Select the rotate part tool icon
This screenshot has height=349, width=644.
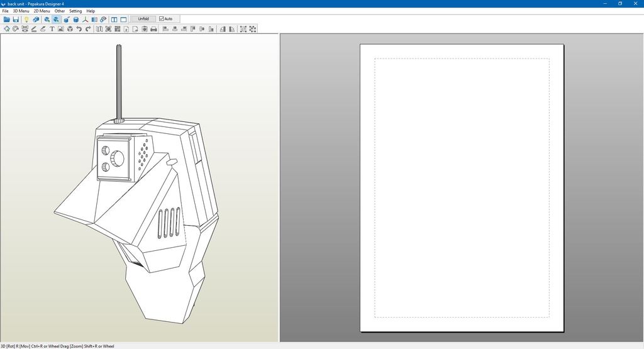pyautogui.click(x=16, y=29)
